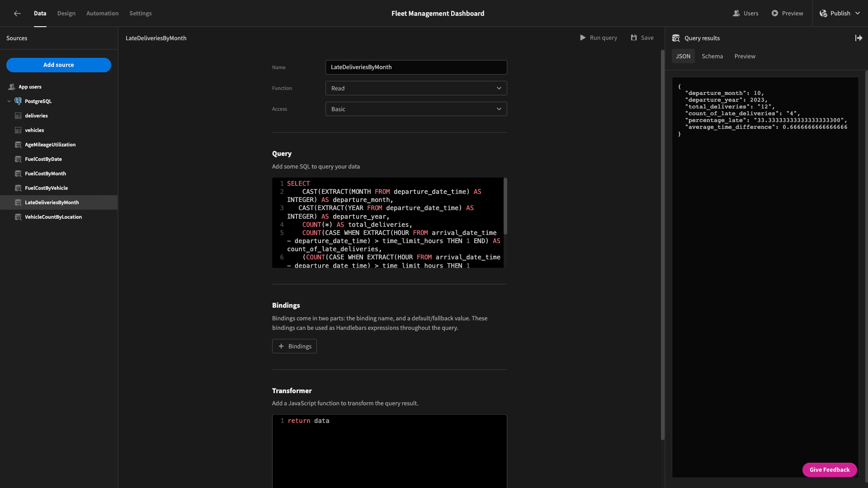This screenshot has height=488, width=868.
Task: Click the LateDeliveriesByMonth name input field
Action: pos(416,67)
